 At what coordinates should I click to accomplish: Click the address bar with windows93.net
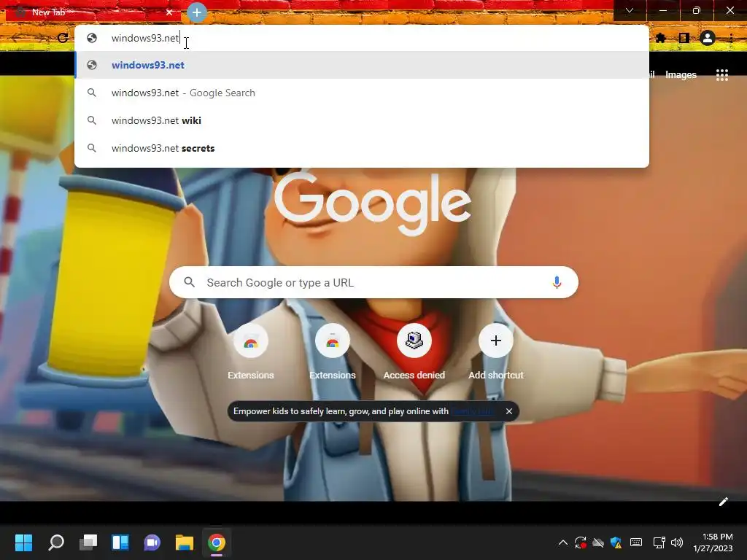tap(362, 38)
